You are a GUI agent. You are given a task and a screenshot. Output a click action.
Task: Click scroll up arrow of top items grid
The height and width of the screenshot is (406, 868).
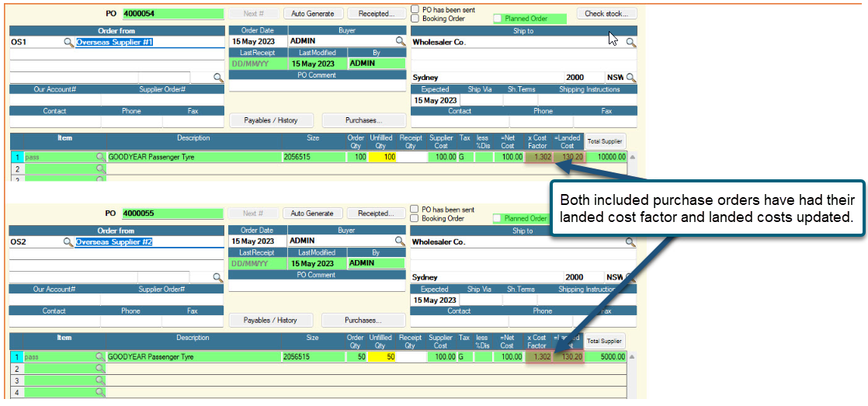coord(632,157)
